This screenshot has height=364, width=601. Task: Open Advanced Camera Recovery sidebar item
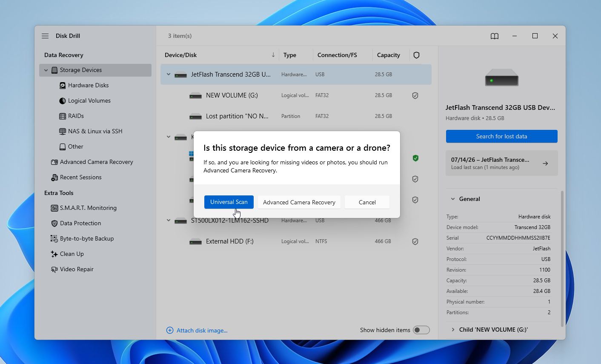96,162
